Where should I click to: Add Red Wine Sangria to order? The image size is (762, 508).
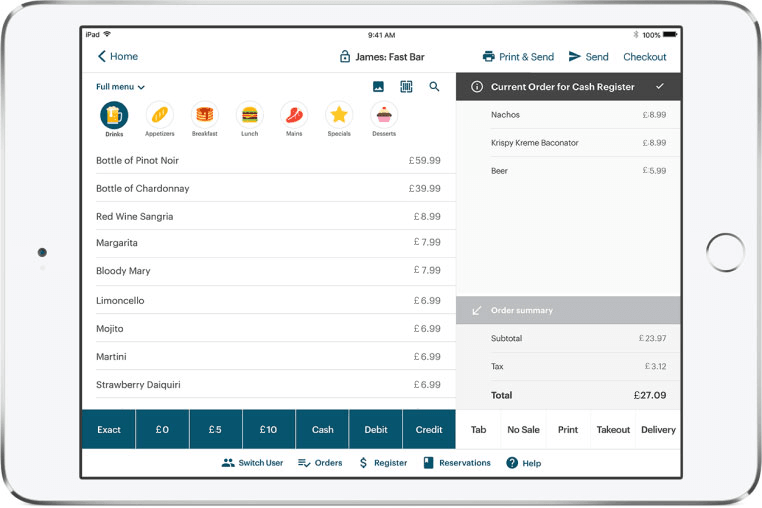click(268, 216)
